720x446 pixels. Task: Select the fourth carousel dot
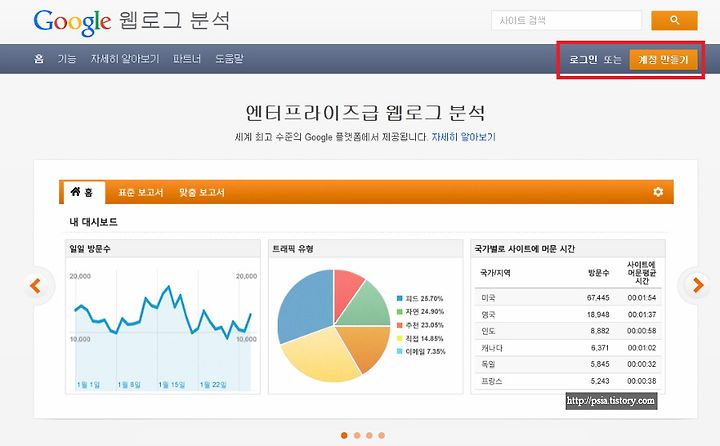[x=382, y=435]
